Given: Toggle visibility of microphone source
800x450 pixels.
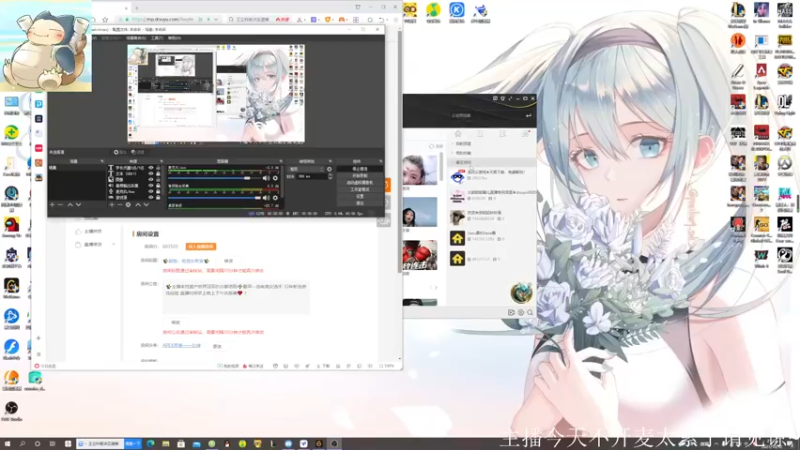Looking at the screenshot, I should pos(151,191).
